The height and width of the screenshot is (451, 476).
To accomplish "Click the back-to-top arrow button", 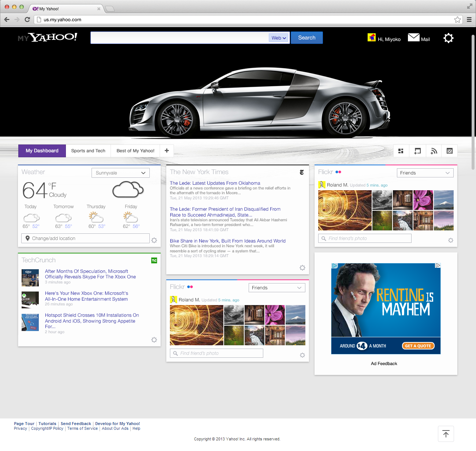I will [x=446, y=434].
